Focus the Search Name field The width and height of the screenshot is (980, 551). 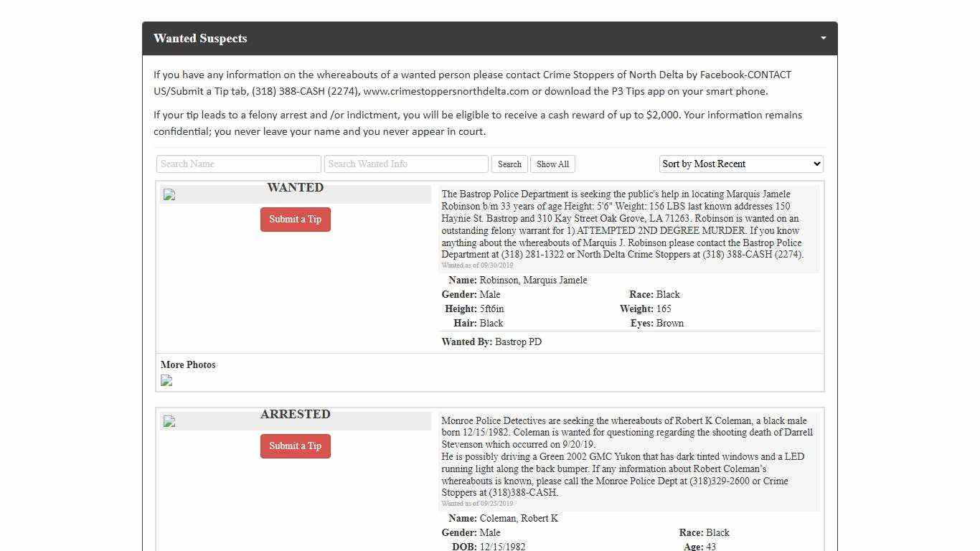click(x=238, y=164)
